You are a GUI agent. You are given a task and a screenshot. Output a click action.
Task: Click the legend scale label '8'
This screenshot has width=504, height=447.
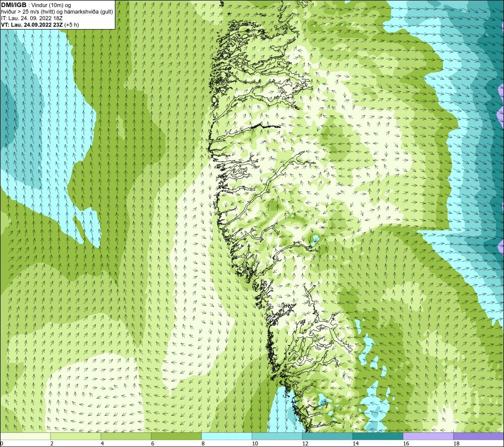point(203,444)
